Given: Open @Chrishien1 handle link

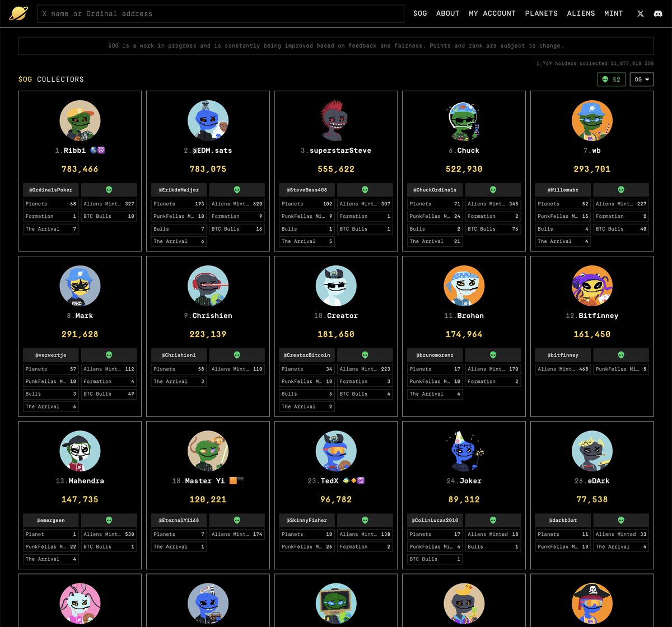Looking at the screenshot, I should [x=179, y=355].
